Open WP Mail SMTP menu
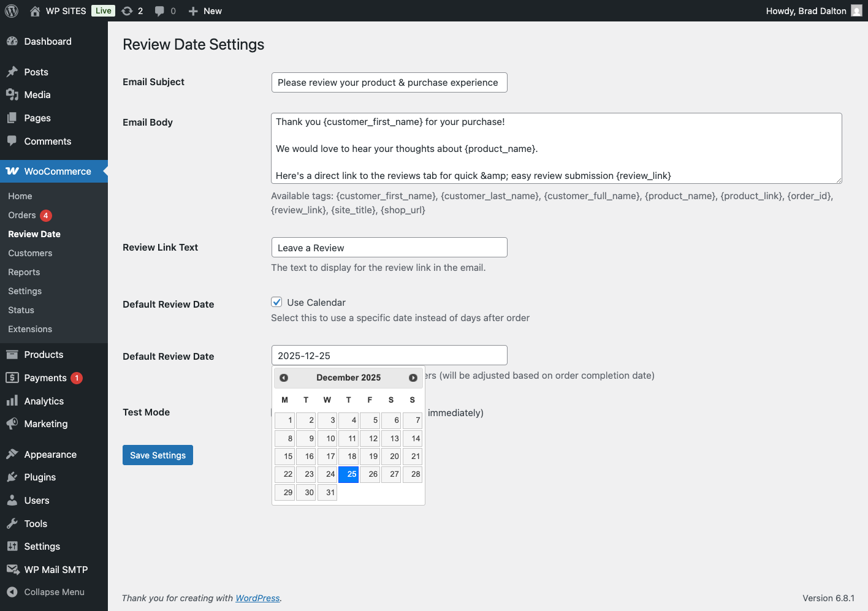 pos(56,570)
